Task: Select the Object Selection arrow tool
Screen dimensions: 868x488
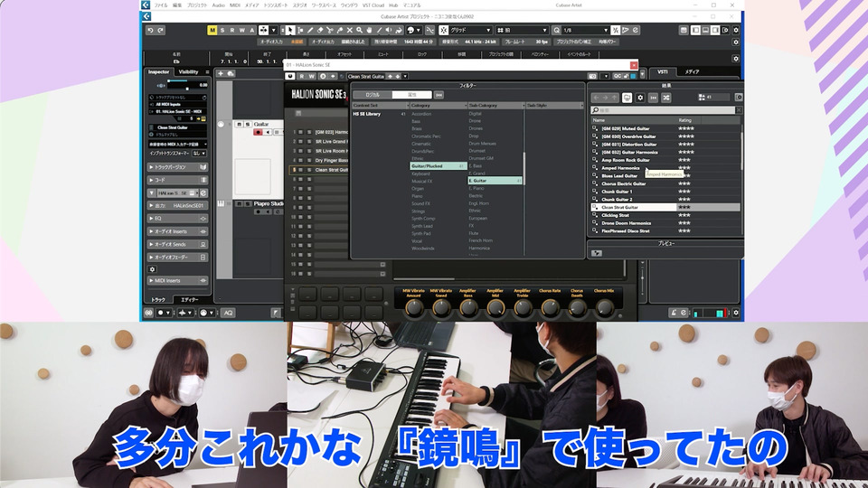Action: click(x=290, y=30)
